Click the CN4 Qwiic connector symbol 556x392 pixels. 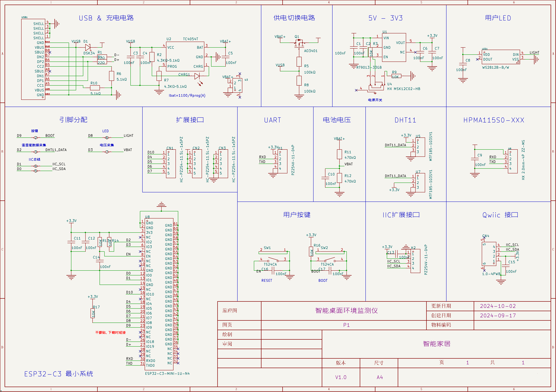[x=489, y=254]
